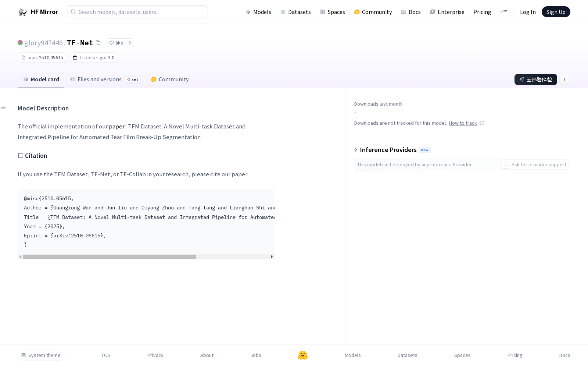Click the Citation heading
The height and width of the screenshot is (368, 588).
pos(32,156)
